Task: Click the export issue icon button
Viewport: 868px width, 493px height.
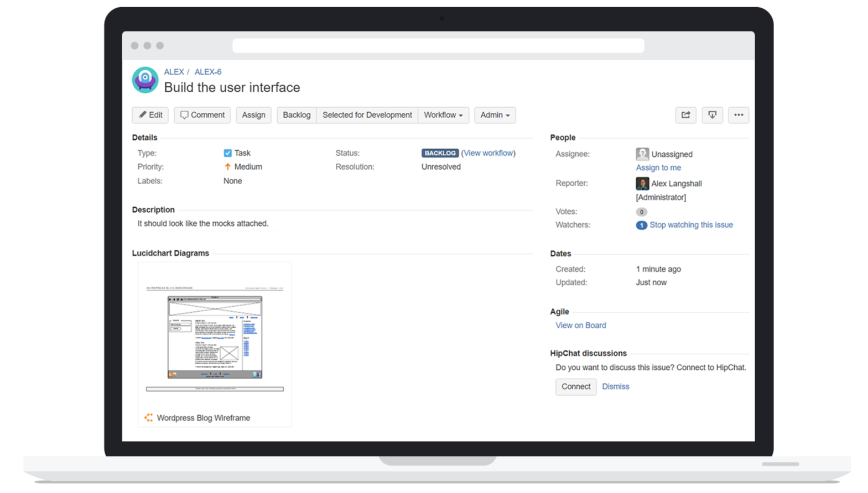Action: (x=712, y=115)
